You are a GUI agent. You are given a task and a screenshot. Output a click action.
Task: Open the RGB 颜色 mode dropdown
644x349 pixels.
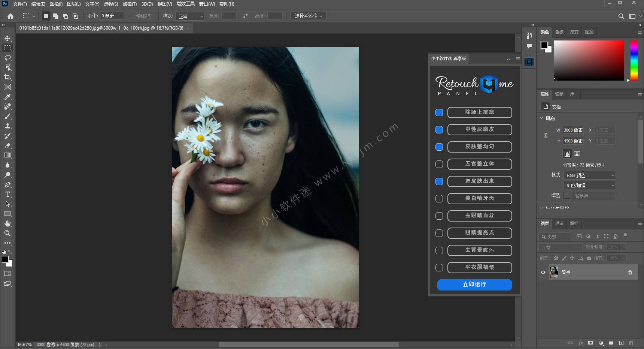(x=589, y=175)
